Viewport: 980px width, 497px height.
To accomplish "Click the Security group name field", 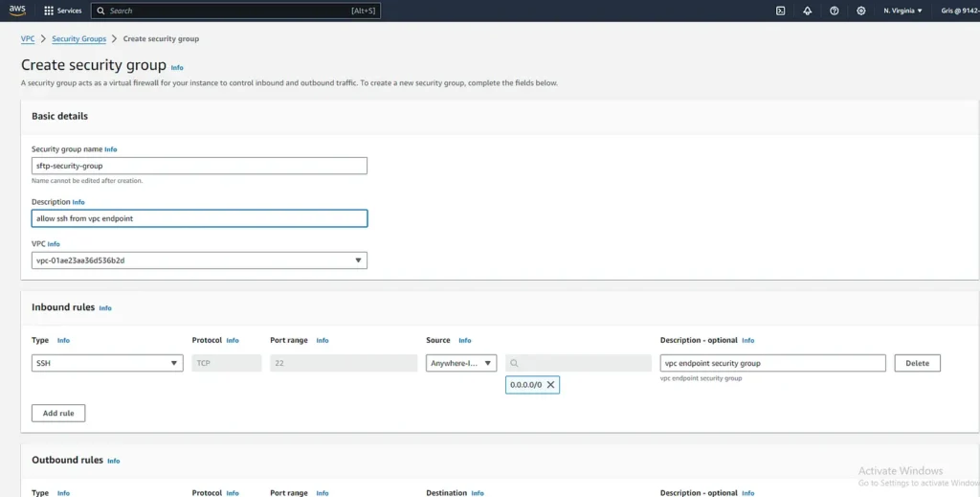I will (199, 166).
